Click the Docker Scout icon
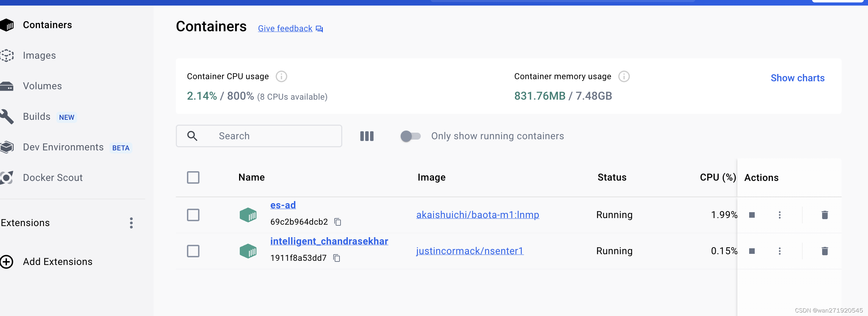 click(x=7, y=178)
